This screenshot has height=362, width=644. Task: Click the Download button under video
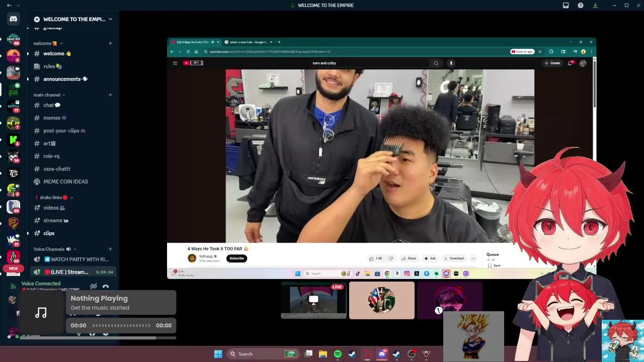pyautogui.click(x=454, y=258)
